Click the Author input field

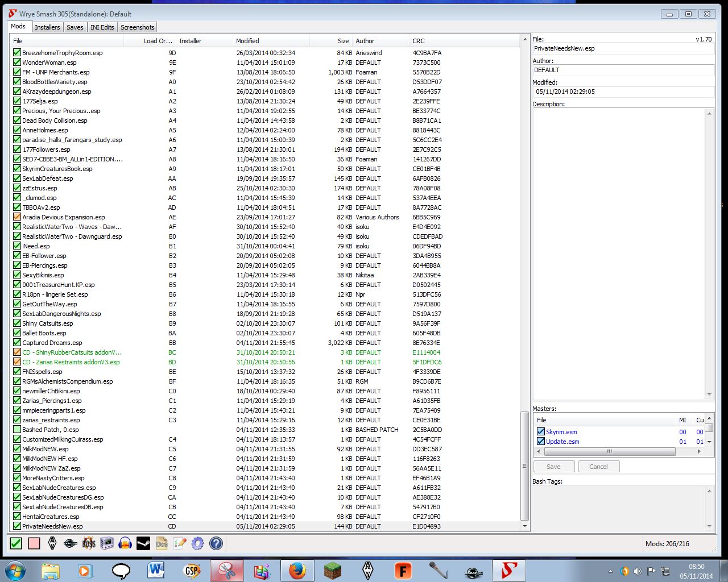623,70
